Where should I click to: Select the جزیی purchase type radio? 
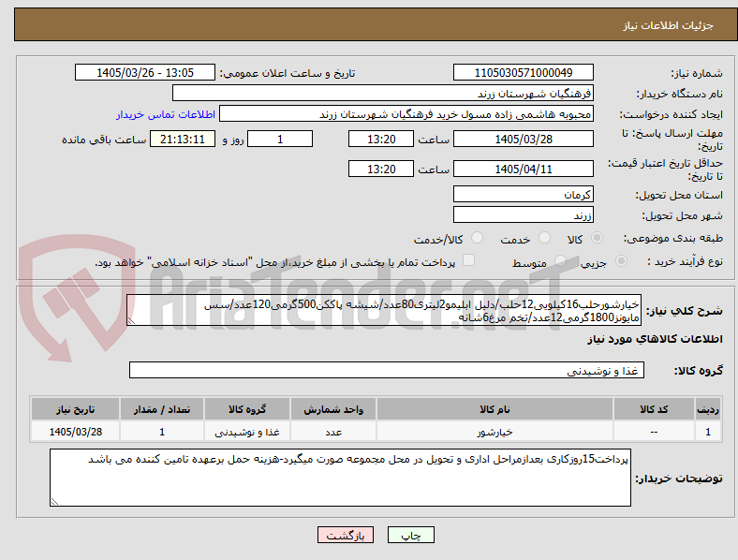tap(621, 261)
